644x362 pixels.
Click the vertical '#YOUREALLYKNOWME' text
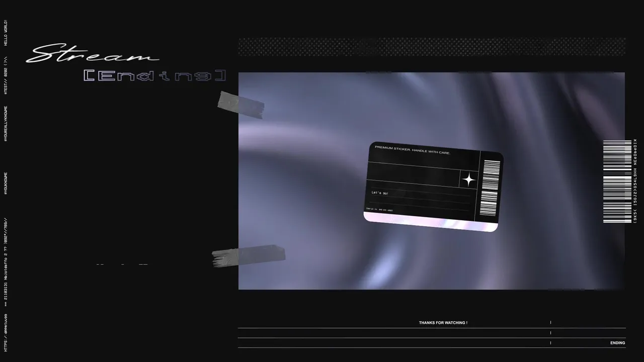(6, 123)
